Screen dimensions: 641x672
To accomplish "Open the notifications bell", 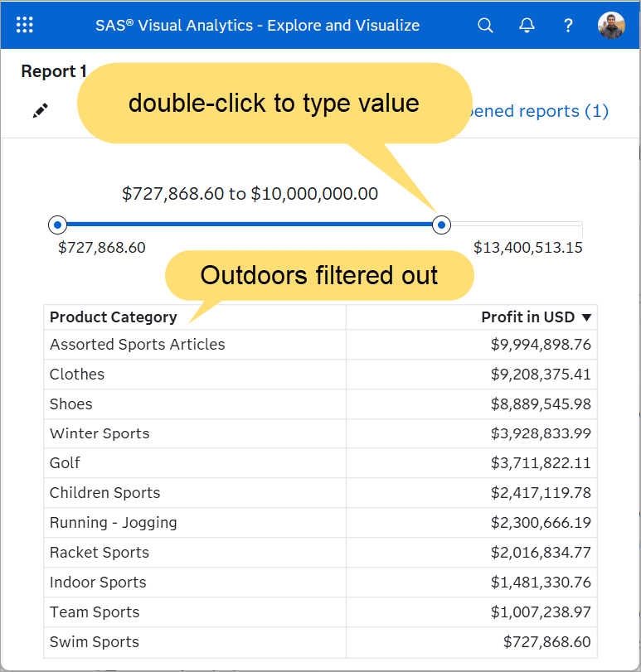I will pos(527,26).
